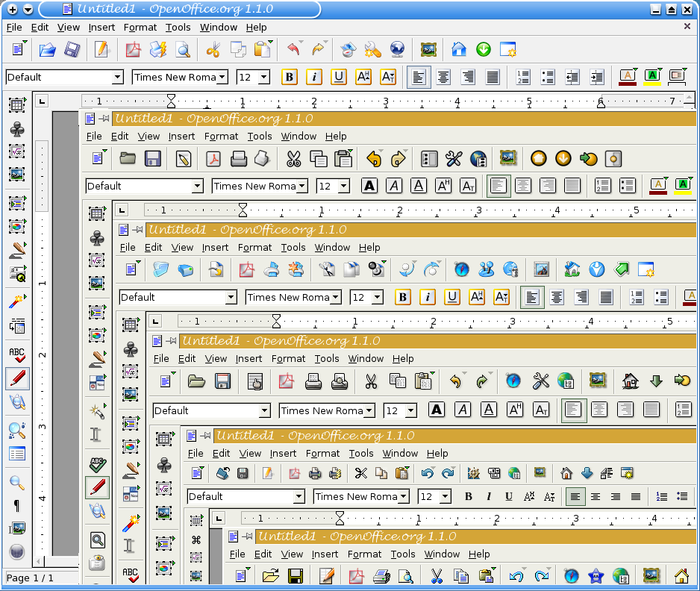Toggle Numbering list in outermost formatting toolbar
Viewport: 700px width, 591px height.
[523, 77]
